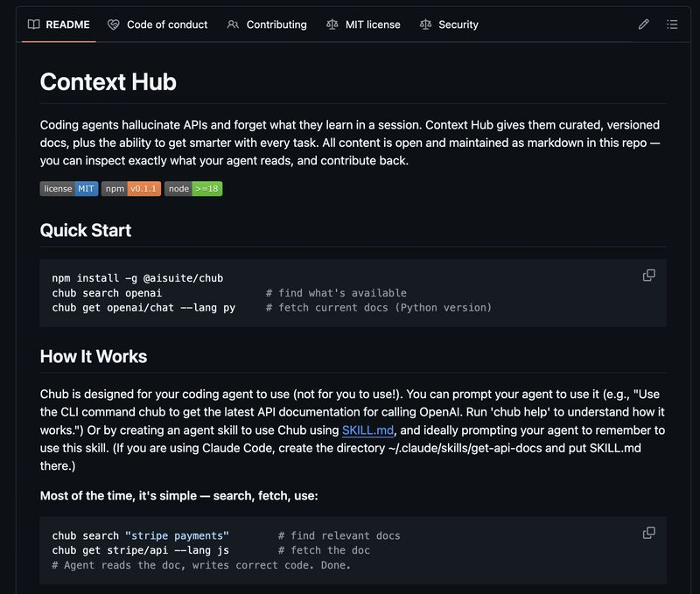
Task: Click the Security scale icon
Action: pos(425,24)
